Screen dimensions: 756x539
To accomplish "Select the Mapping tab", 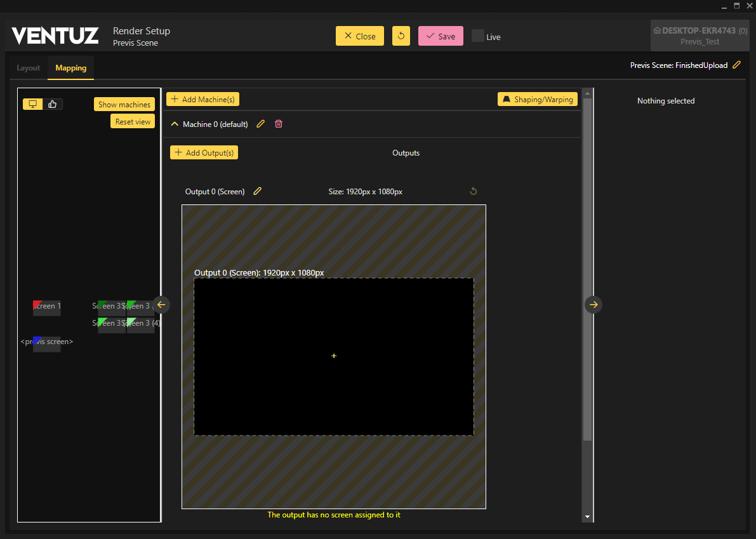I will tap(70, 68).
